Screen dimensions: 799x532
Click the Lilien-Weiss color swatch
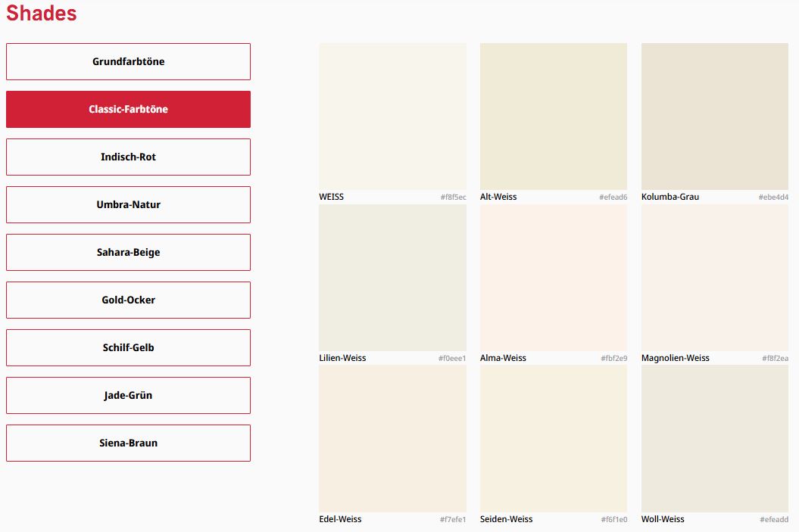(392, 277)
